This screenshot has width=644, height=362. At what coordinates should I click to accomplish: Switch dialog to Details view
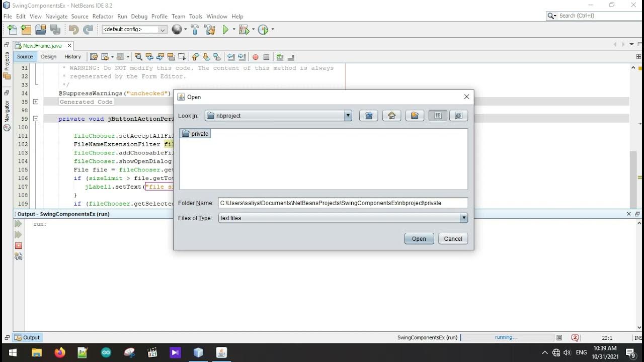pyautogui.click(x=458, y=116)
